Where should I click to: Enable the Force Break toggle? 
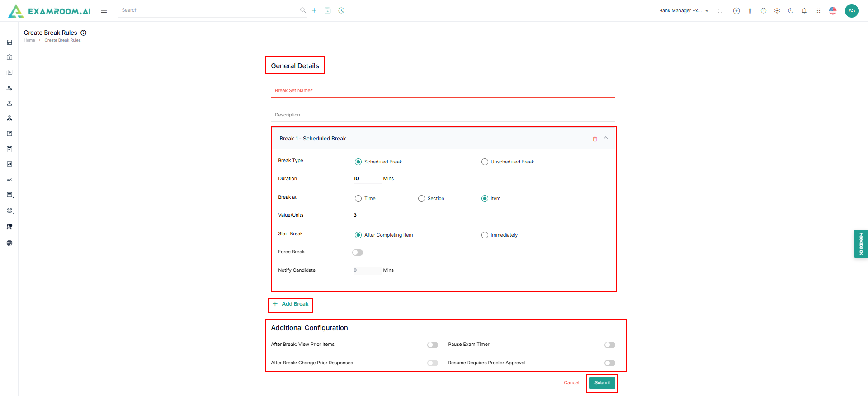(358, 252)
